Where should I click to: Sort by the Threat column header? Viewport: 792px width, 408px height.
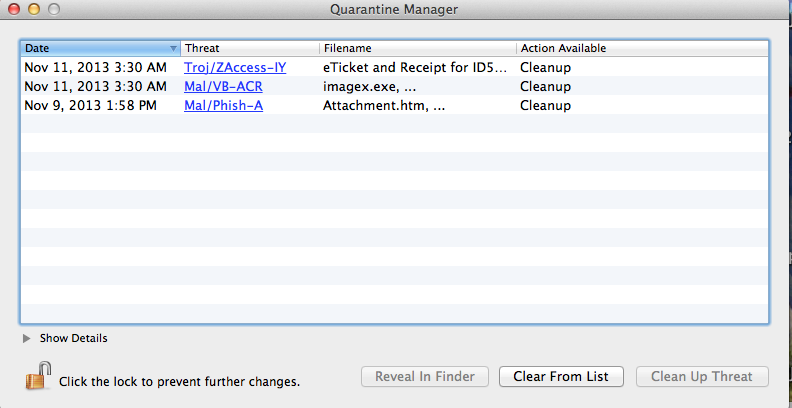[250, 48]
